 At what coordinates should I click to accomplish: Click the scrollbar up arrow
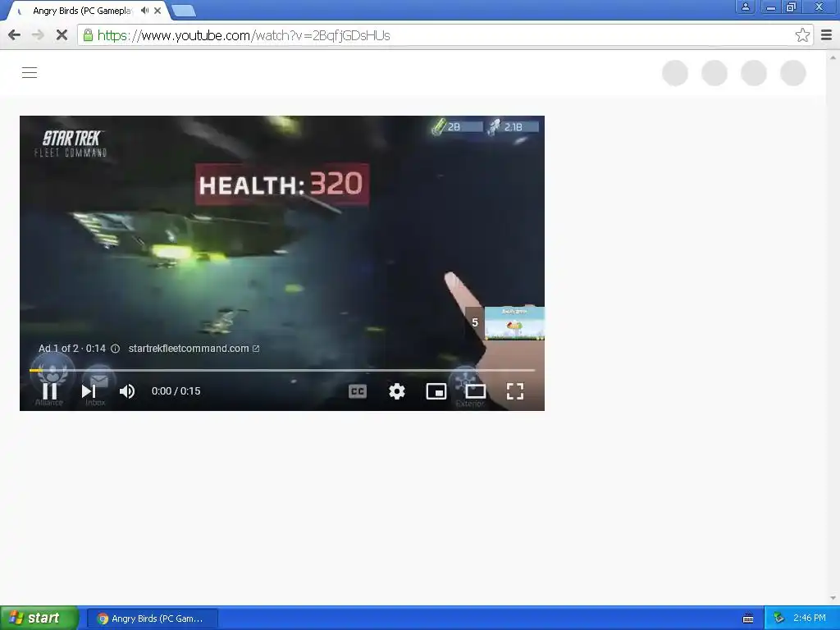point(833,57)
